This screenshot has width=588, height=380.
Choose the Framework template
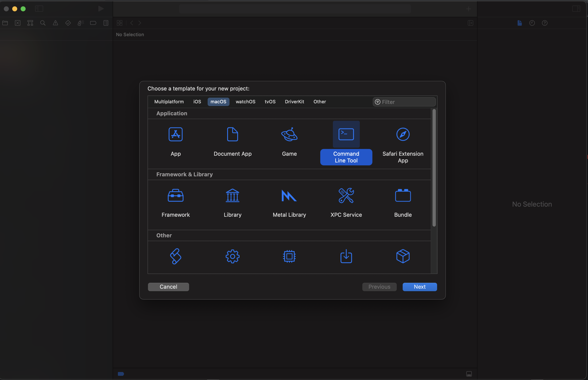tap(175, 195)
